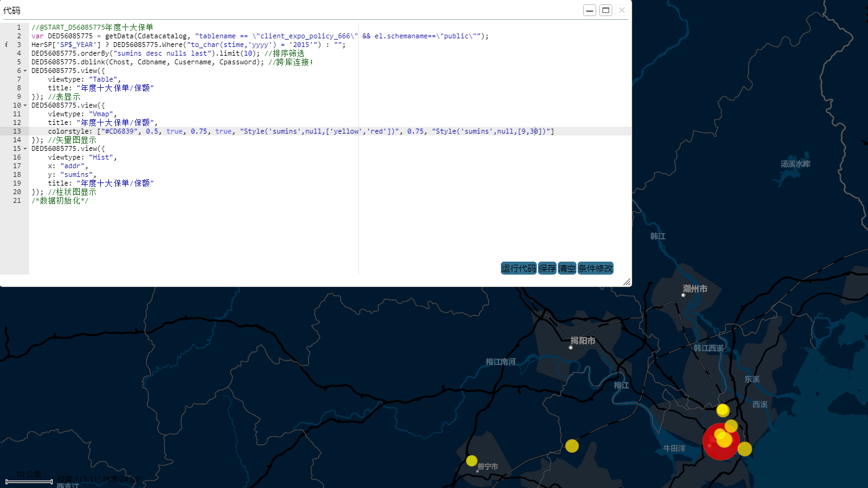868x488 pixels.
Task: Click the 牛田洋 label on the map
Action: click(x=674, y=448)
